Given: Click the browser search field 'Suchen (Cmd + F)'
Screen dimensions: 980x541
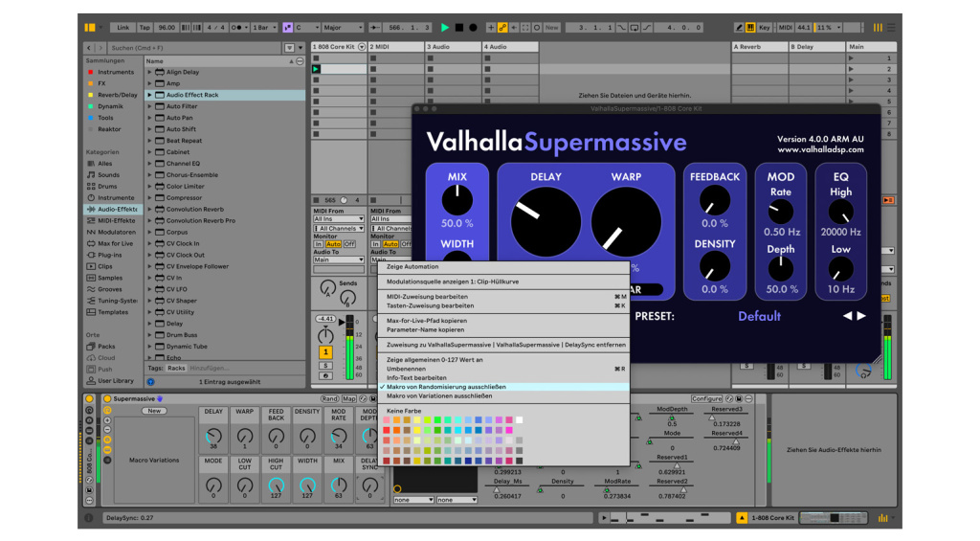Looking at the screenshot, I should tap(193, 48).
